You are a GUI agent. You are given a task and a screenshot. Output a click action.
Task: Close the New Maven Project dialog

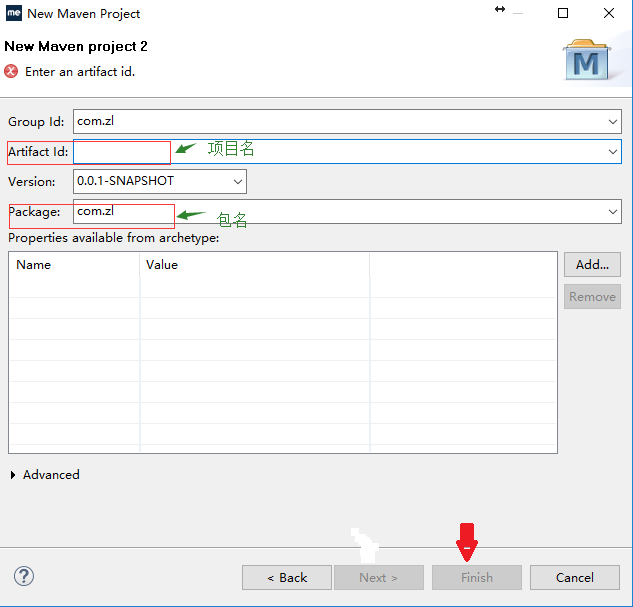[609, 13]
